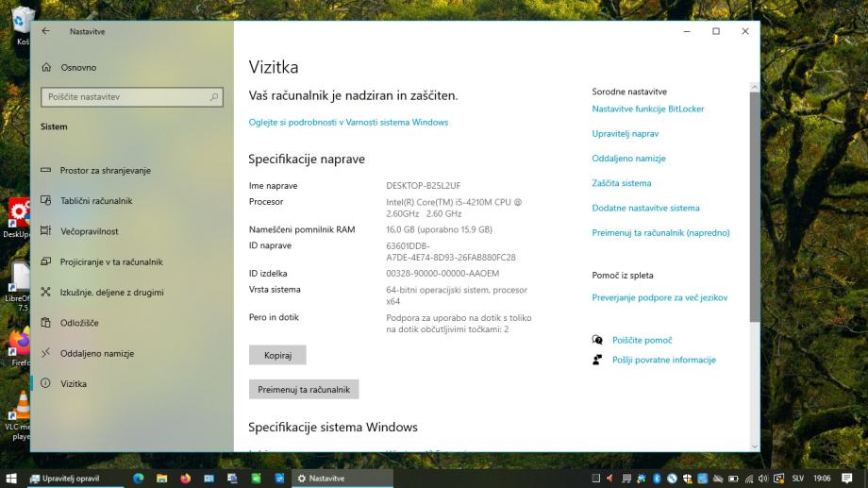Image resolution: width=868 pixels, height=488 pixels.
Task: Select Izkušnje, deljene z drugimi
Action: 103,293
